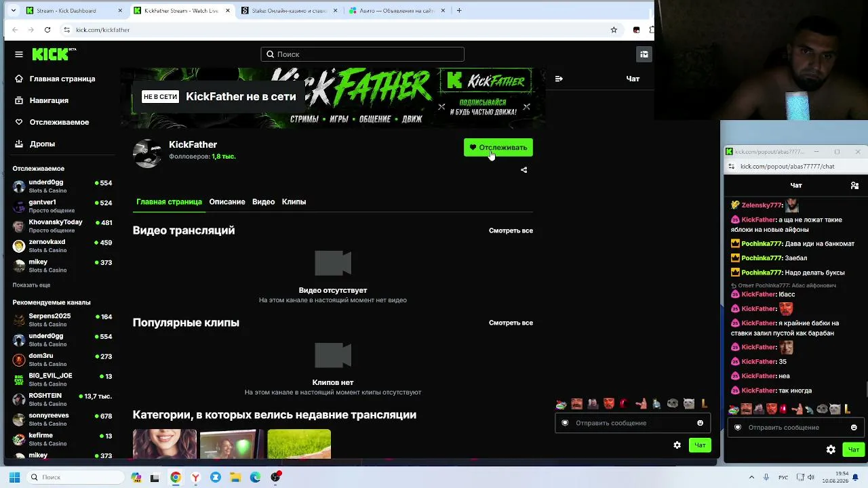
Task: Select the 'Клипы' channel tab
Action: 294,202
